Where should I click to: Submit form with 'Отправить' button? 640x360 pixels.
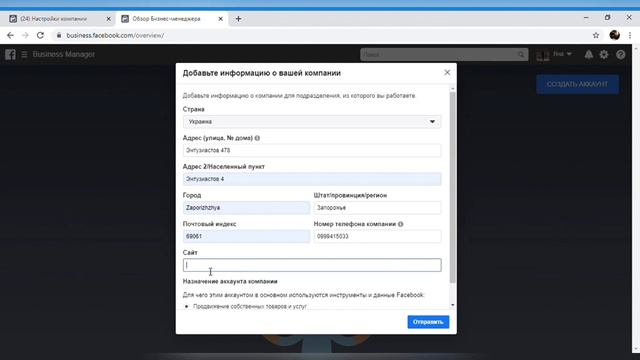click(x=428, y=322)
